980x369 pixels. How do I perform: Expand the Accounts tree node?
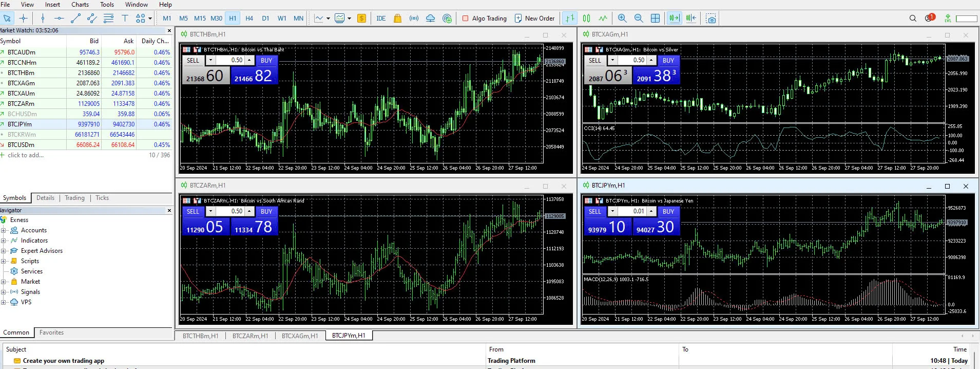coord(4,230)
